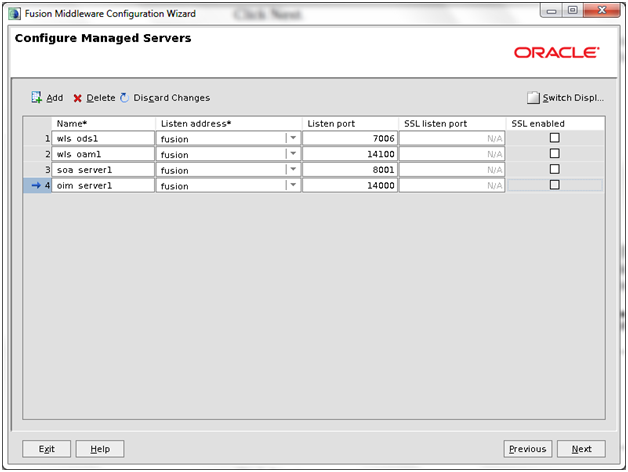Image resolution: width=628 pixels, height=472 pixels.
Task: Open listen address dropdown for wls_ods1
Action: point(293,138)
